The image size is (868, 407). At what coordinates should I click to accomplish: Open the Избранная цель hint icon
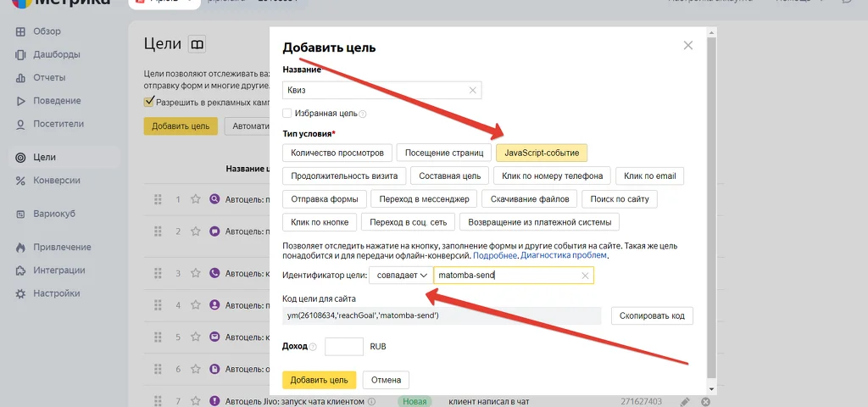click(x=363, y=114)
